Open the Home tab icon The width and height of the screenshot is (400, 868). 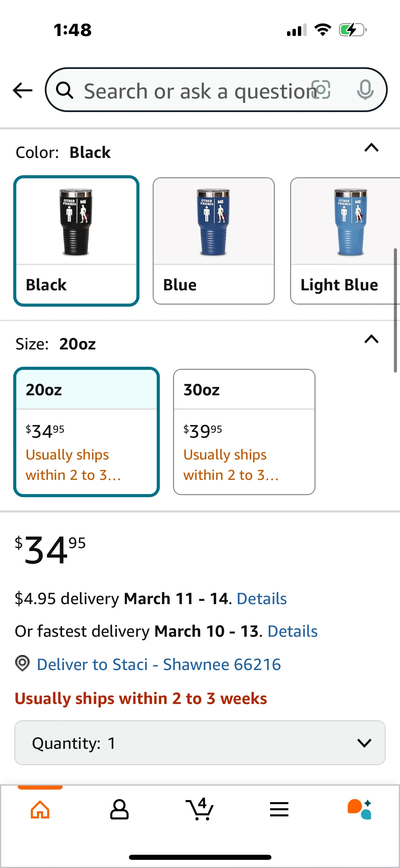40,810
